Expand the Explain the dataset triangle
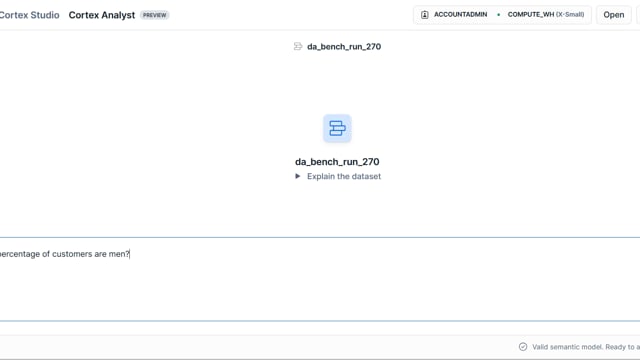Image resolution: width=640 pixels, height=360 pixels. pyautogui.click(x=298, y=176)
